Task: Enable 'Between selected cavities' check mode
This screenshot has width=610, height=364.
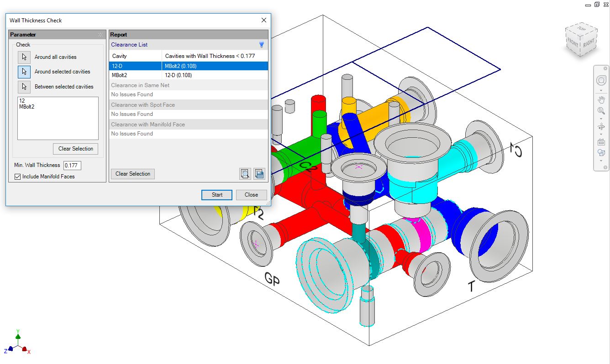Action: tap(24, 87)
